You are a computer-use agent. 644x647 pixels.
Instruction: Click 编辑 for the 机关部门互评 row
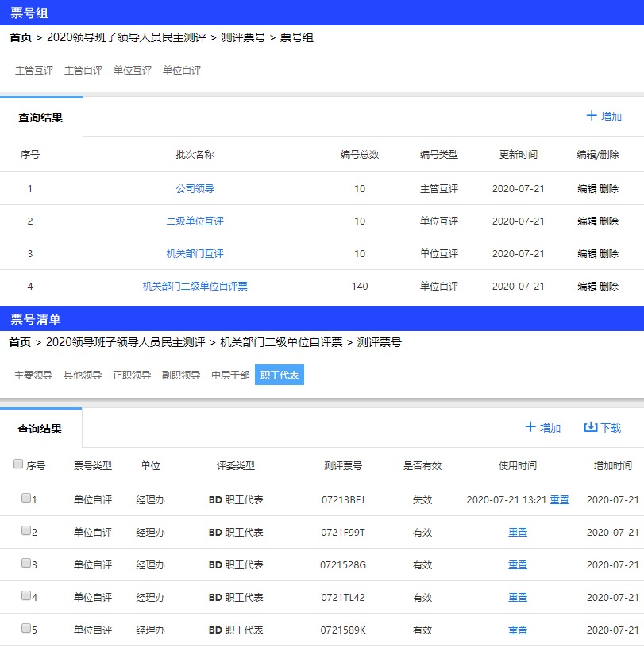587,254
